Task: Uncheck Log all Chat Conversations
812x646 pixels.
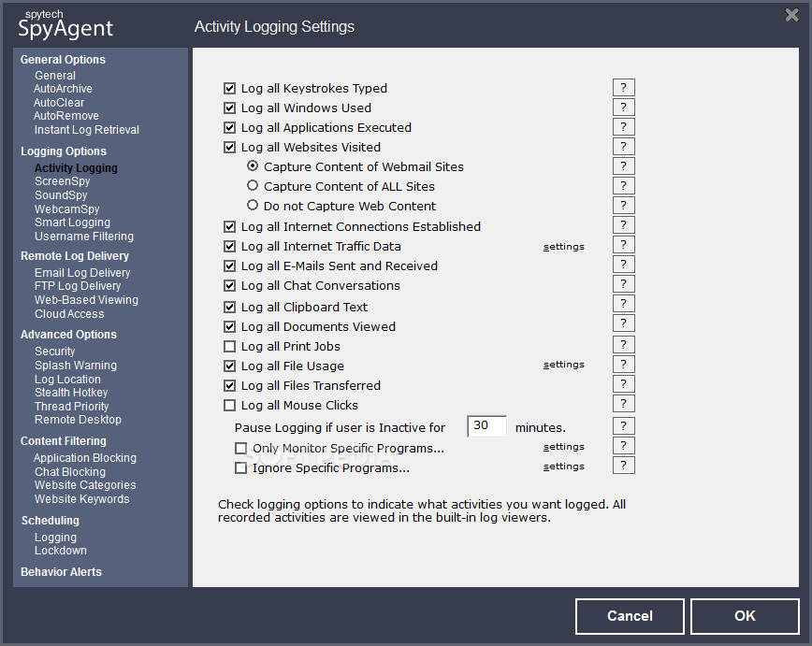Action: tap(229, 286)
